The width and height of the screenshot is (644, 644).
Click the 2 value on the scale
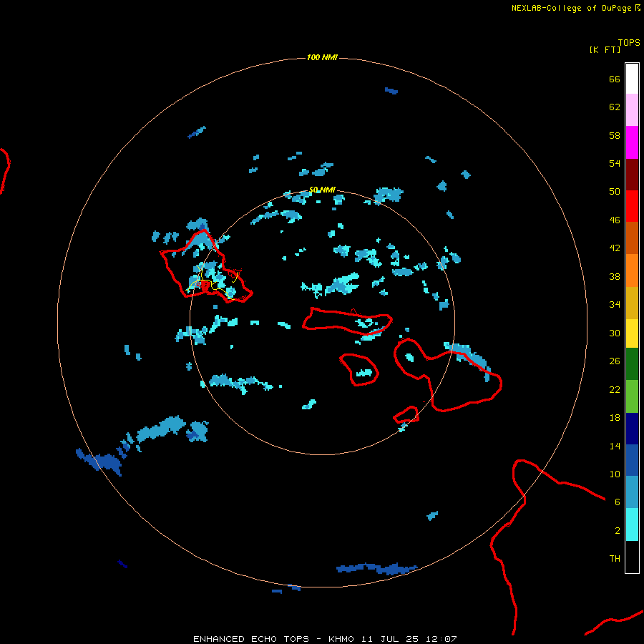click(x=618, y=531)
